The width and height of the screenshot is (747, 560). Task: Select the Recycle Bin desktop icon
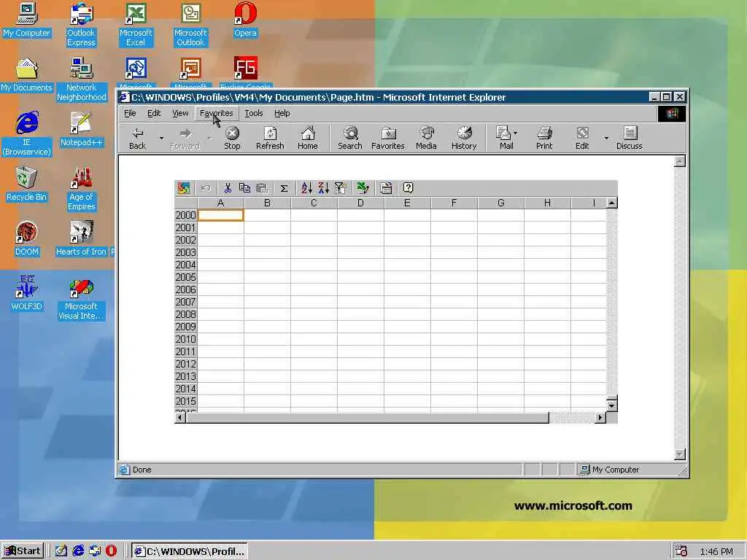(x=27, y=184)
